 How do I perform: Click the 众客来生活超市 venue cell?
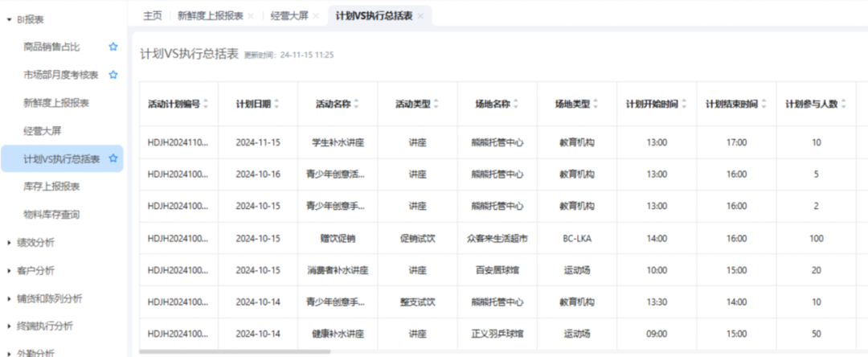coord(497,239)
